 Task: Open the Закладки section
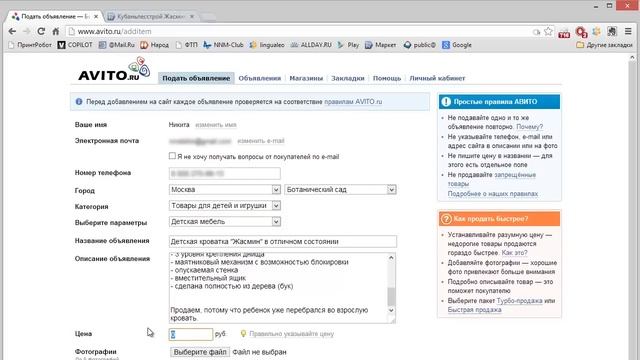coord(348,78)
